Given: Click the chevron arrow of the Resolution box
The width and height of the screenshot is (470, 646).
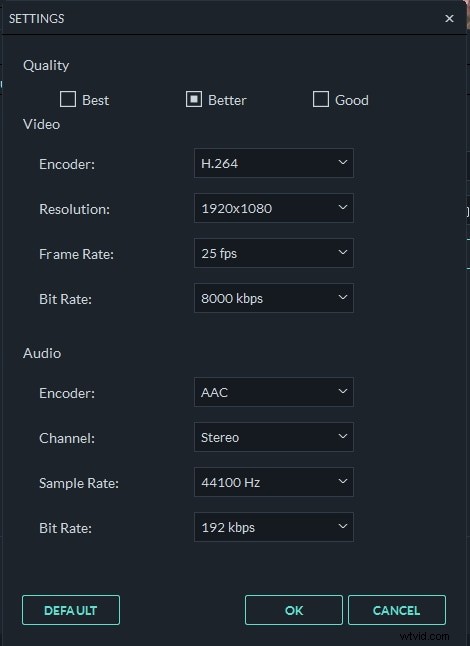Looking at the screenshot, I should tap(342, 207).
